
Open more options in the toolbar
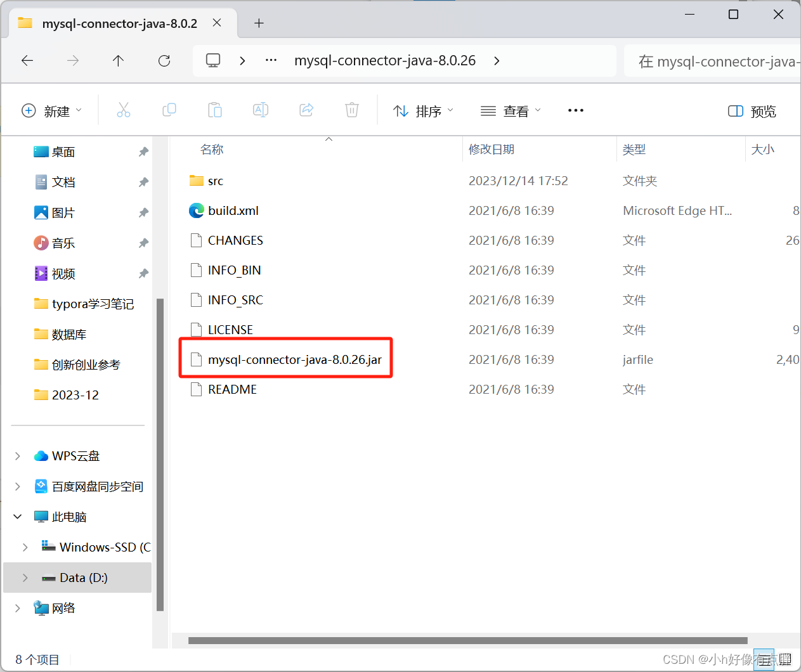click(x=576, y=110)
